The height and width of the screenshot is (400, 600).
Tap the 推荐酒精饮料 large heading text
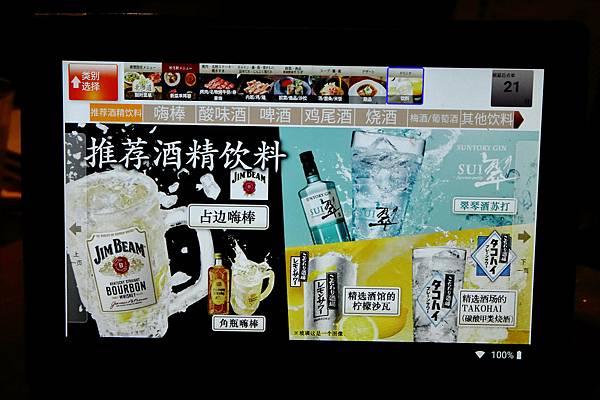tap(185, 155)
